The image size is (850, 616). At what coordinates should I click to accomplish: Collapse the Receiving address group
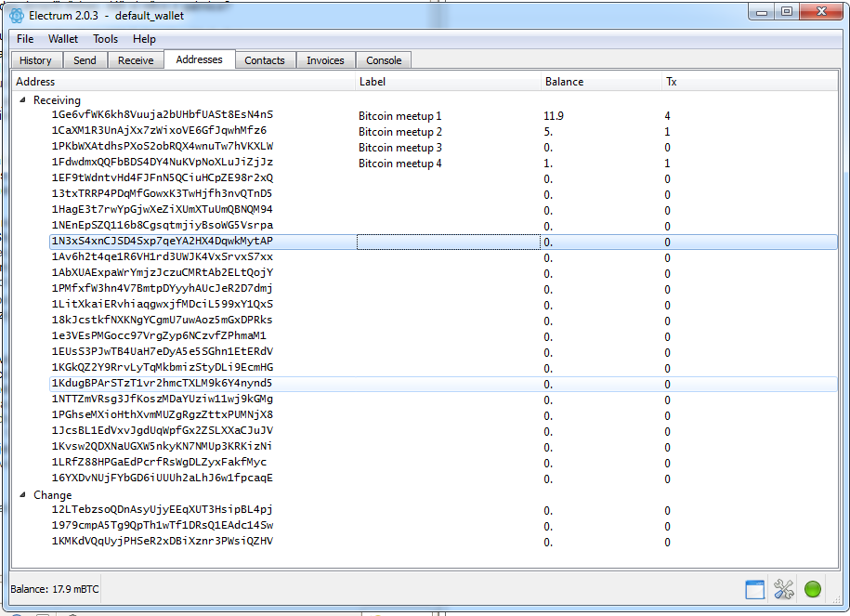pyautogui.click(x=23, y=99)
